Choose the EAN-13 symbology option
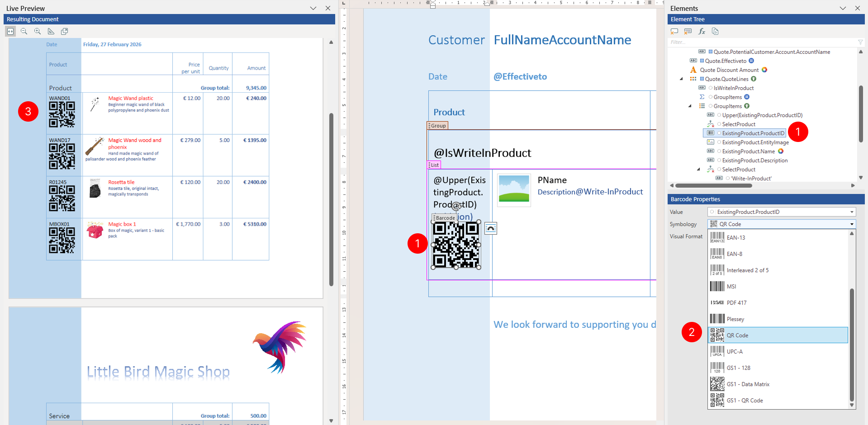Viewport: 868px width, 425px height. (x=778, y=237)
